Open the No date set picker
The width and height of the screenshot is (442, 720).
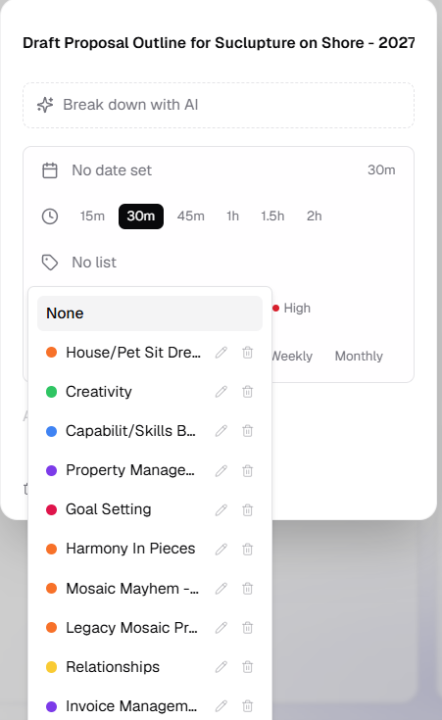click(112, 170)
